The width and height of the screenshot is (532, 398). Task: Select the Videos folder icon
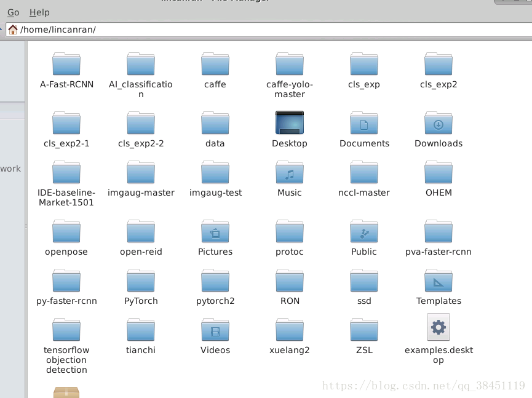pos(215,330)
